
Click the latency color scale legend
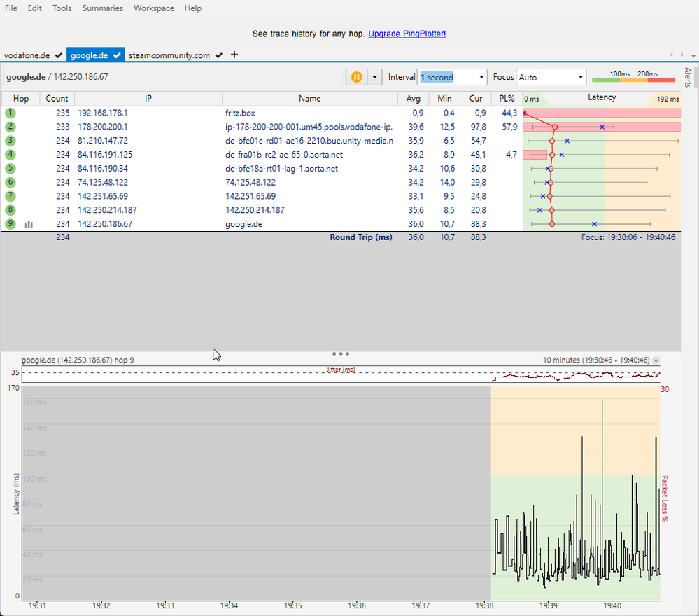[633, 78]
